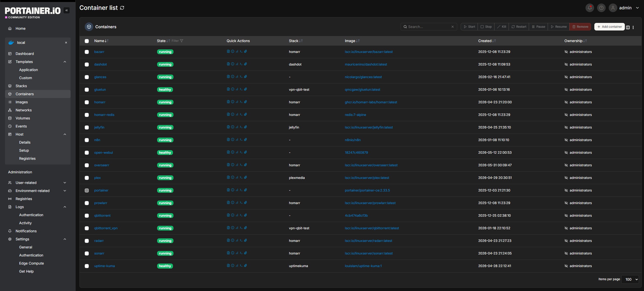Focus the container Search field
The height and width of the screenshot is (291, 644).
[429, 27]
